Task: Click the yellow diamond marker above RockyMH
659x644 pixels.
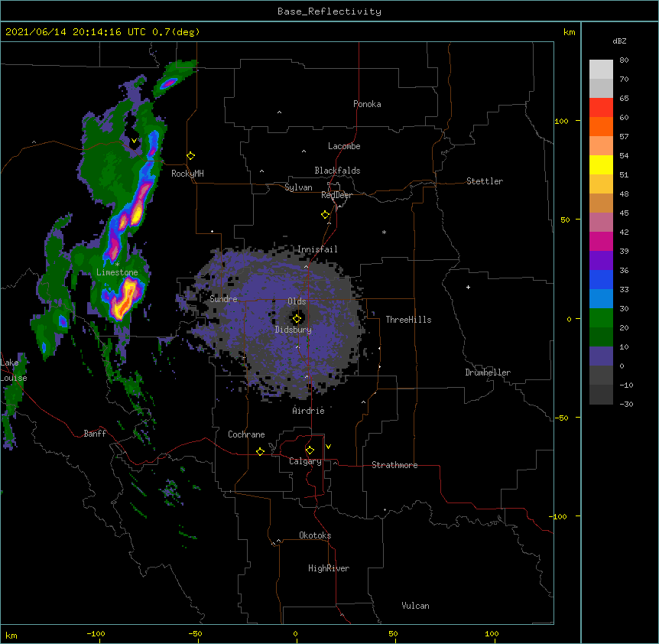Action: [x=191, y=156]
